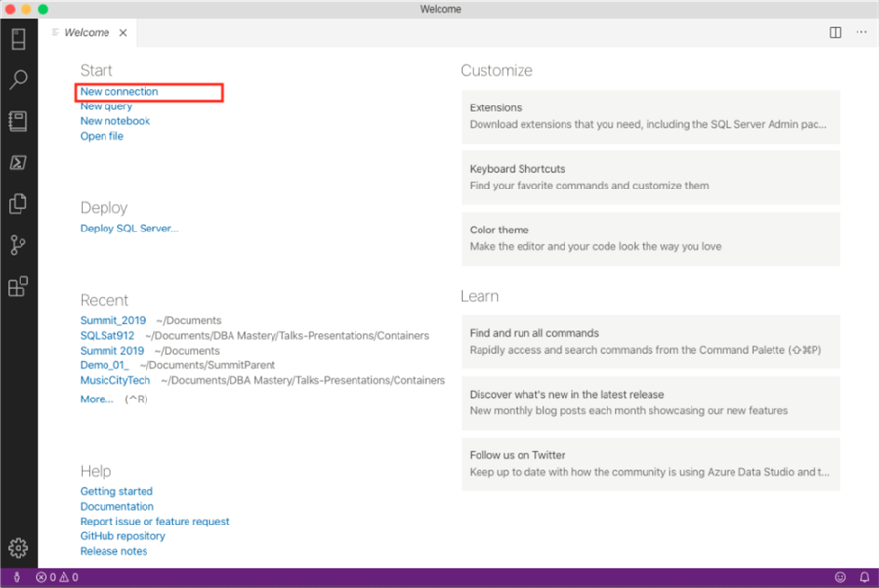Viewport: 879px width, 588px height.
Task: Expand the recent list with More...
Action: click(x=97, y=399)
